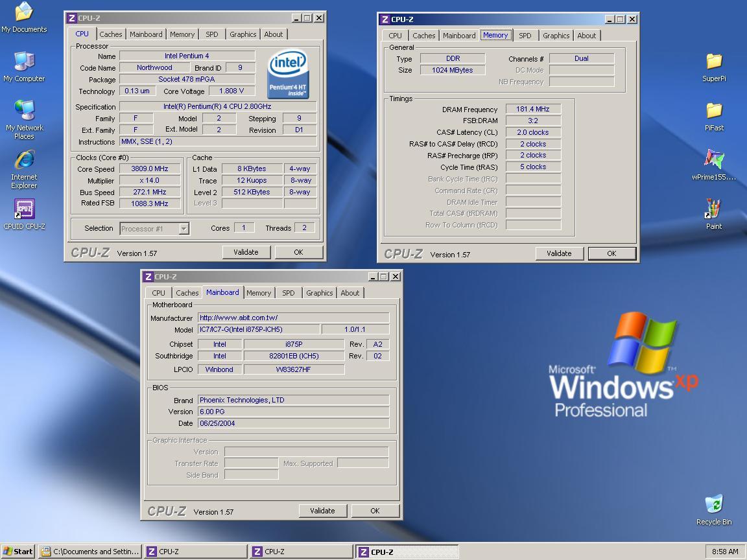The image size is (747, 560).
Task: Click the DRAM Frequency 181.4 MHz value
Action: (x=533, y=109)
